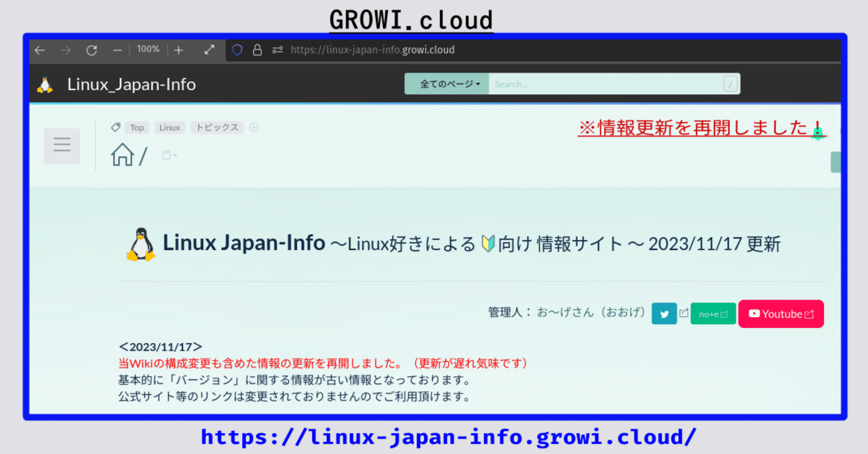The image size is (868, 454).
Task: Click the shield protection icon in the address bar
Action: pos(237,49)
